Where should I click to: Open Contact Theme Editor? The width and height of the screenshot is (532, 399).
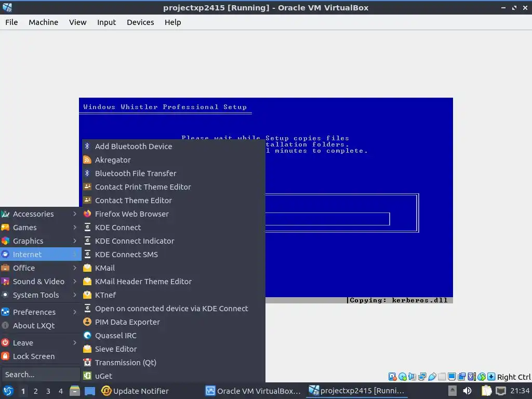pos(174,201)
